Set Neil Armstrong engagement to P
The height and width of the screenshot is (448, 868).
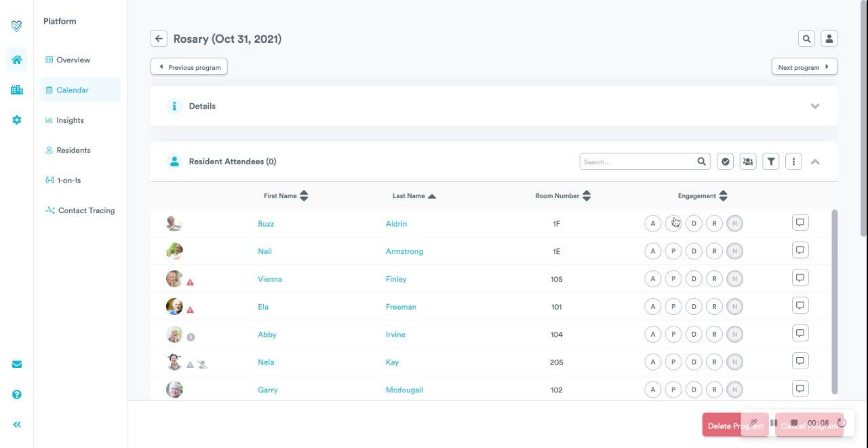(x=673, y=251)
